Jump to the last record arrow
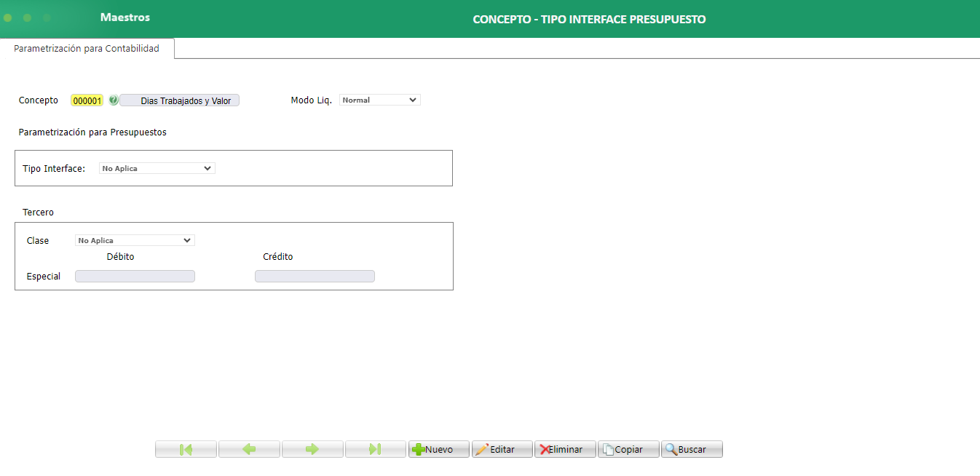This screenshot has height=476, width=980. [x=376, y=449]
